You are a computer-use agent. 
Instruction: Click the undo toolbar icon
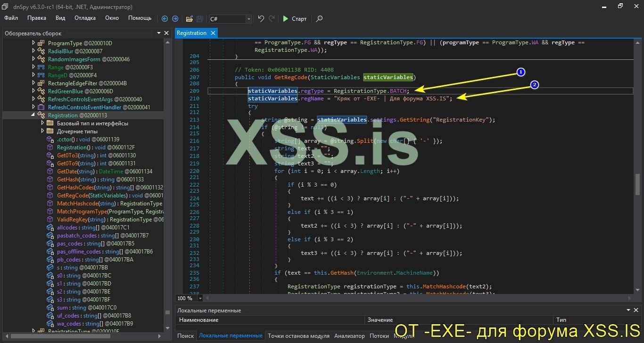261,19
